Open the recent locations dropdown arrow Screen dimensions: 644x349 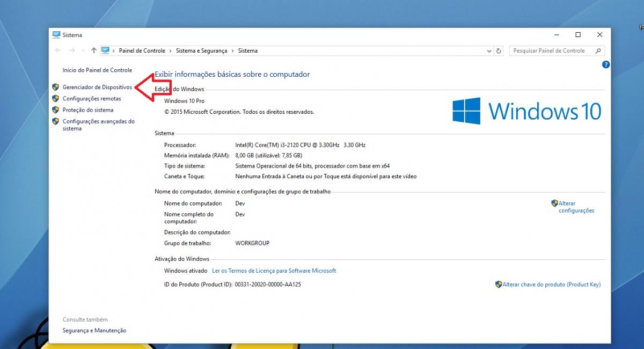(83, 50)
